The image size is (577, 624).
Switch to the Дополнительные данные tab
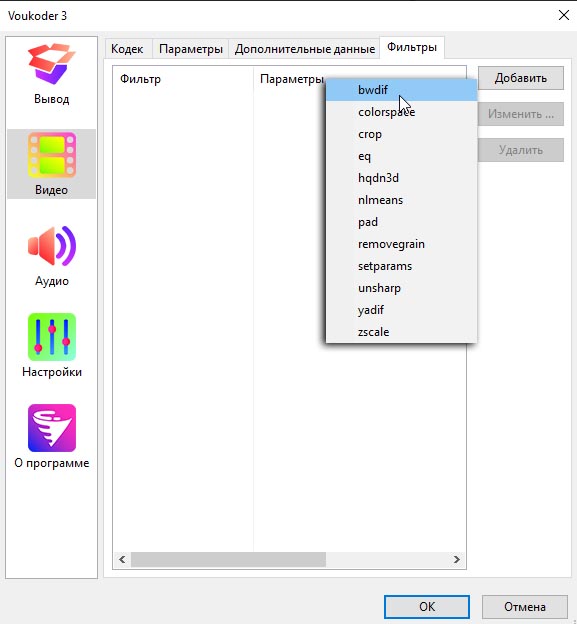click(304, 49)
